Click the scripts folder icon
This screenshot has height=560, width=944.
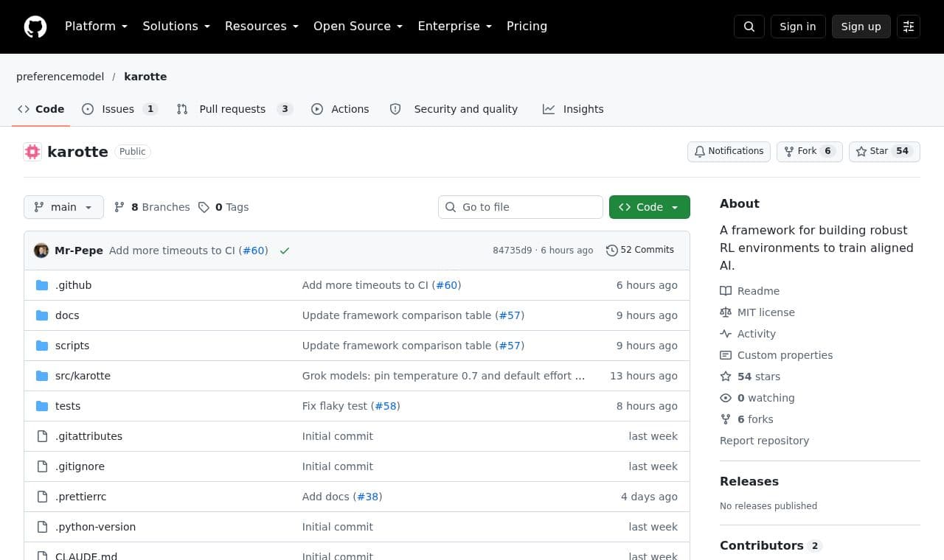(x=42, y=346)
